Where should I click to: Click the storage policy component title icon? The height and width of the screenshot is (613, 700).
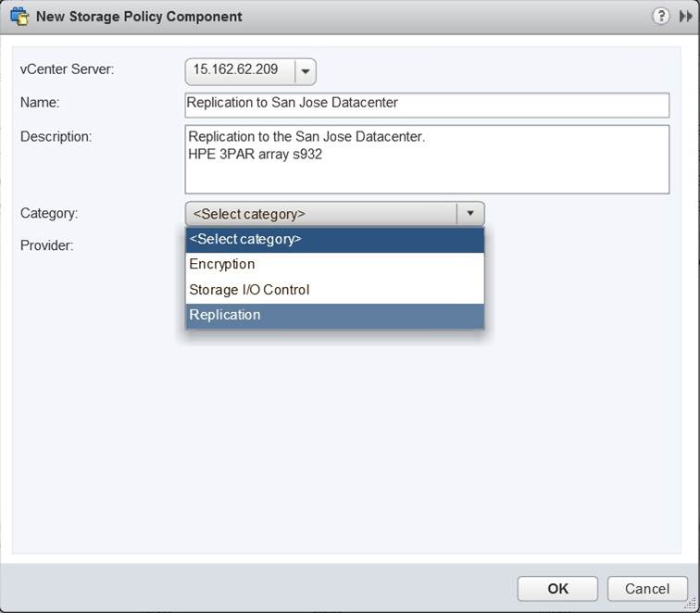point(19,17)
